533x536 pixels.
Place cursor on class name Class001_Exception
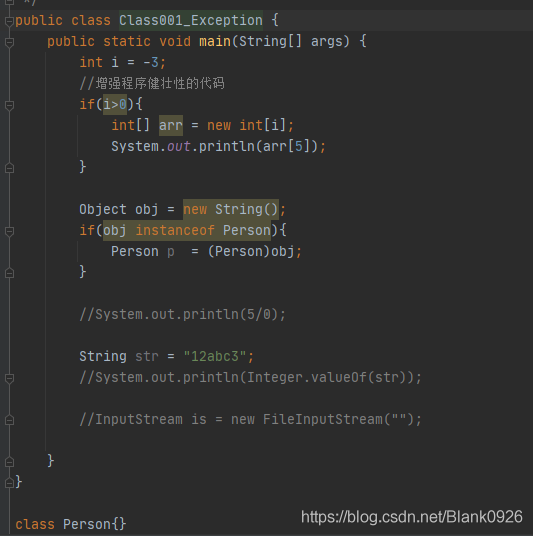tap(191, 21)
